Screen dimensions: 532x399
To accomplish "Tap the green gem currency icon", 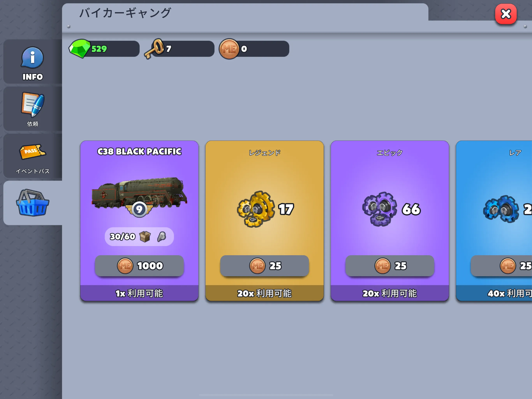I will 80,48.
